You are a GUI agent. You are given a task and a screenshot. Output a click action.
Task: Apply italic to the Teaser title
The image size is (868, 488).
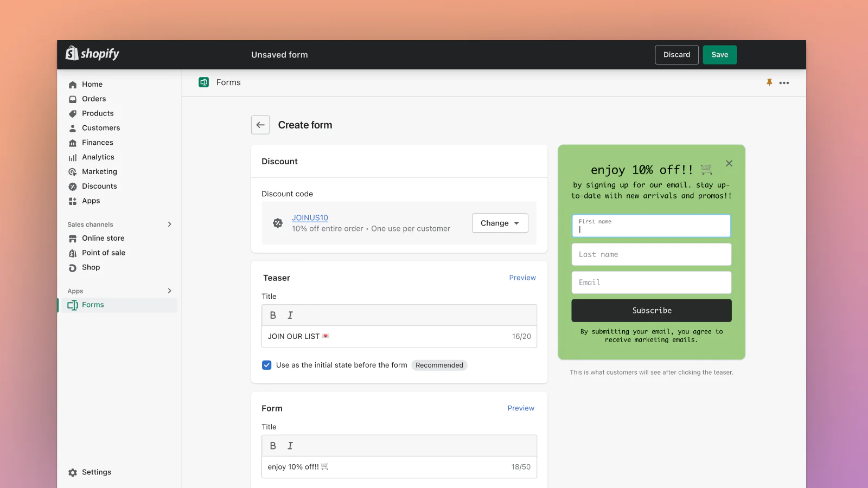(x=290, y=315)
